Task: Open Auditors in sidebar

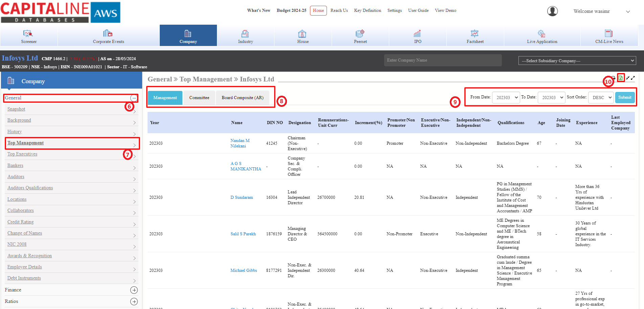Action: tap(16, 177)
